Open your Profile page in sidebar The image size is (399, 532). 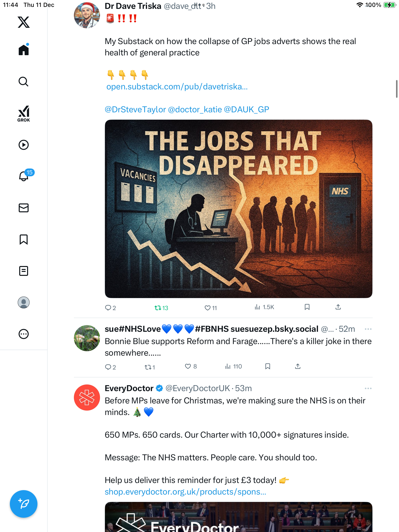pos(24,302)
